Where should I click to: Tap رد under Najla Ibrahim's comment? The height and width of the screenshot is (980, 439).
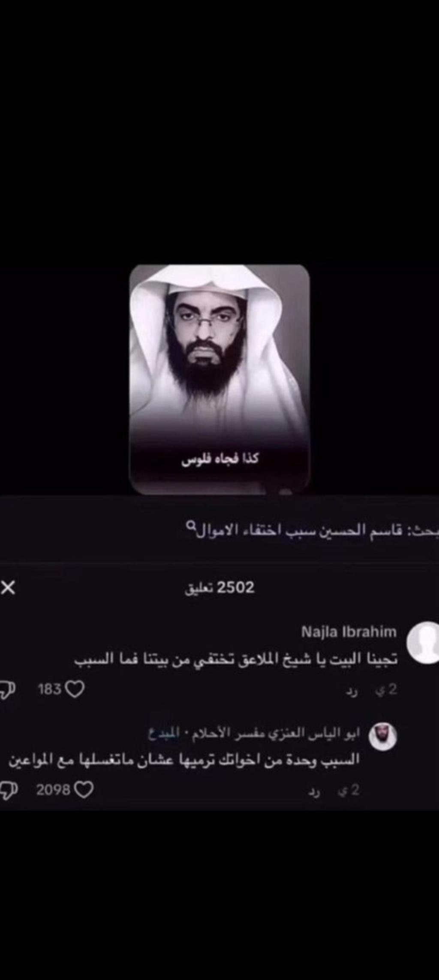[x=352, y=691]
